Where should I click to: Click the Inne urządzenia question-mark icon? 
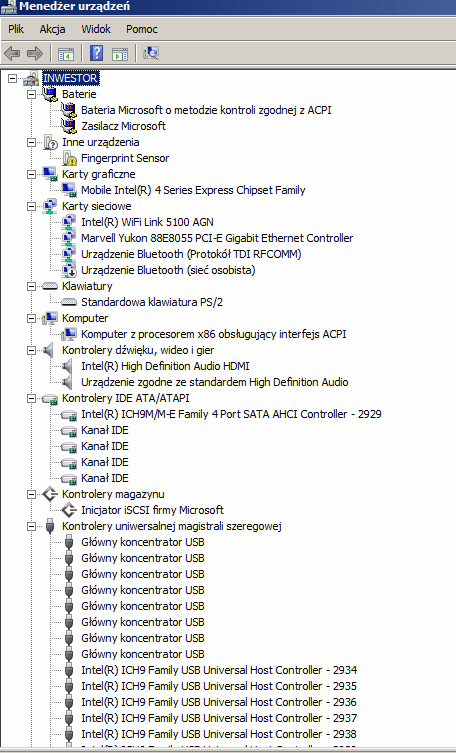[x=50, y=142]
